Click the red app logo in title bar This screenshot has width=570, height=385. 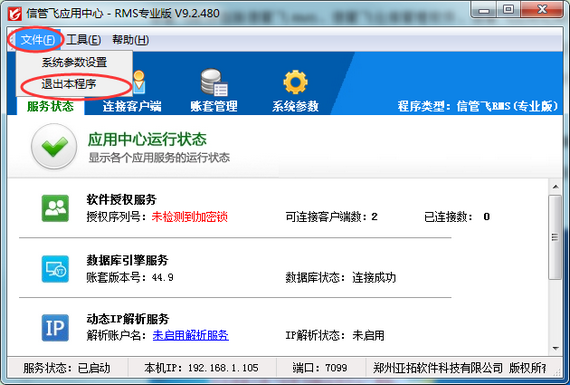click(15, 13)
